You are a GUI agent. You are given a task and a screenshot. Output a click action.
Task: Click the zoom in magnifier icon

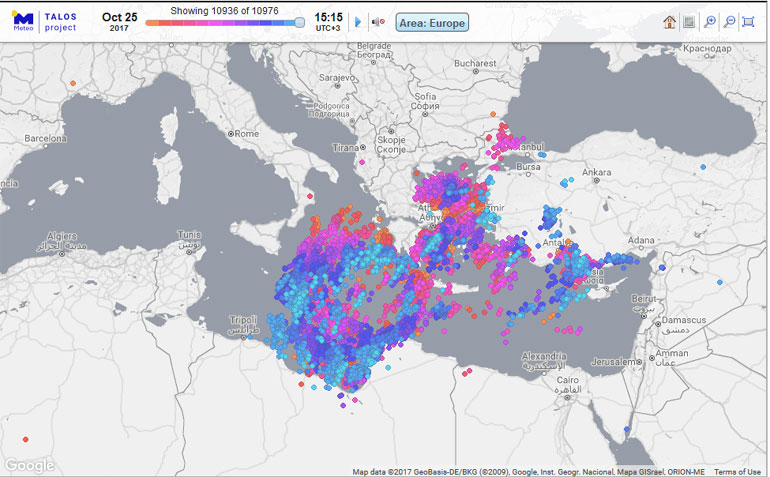(710, 22)
